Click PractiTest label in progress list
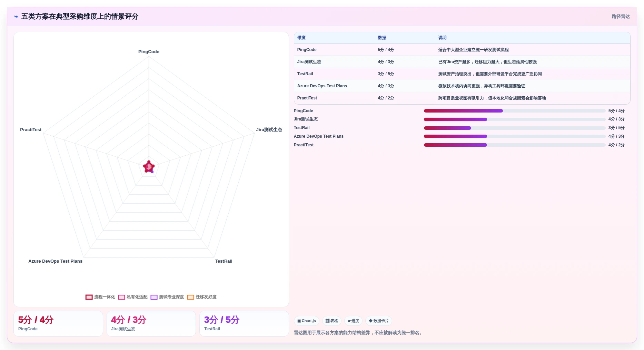 coord(304,145)
